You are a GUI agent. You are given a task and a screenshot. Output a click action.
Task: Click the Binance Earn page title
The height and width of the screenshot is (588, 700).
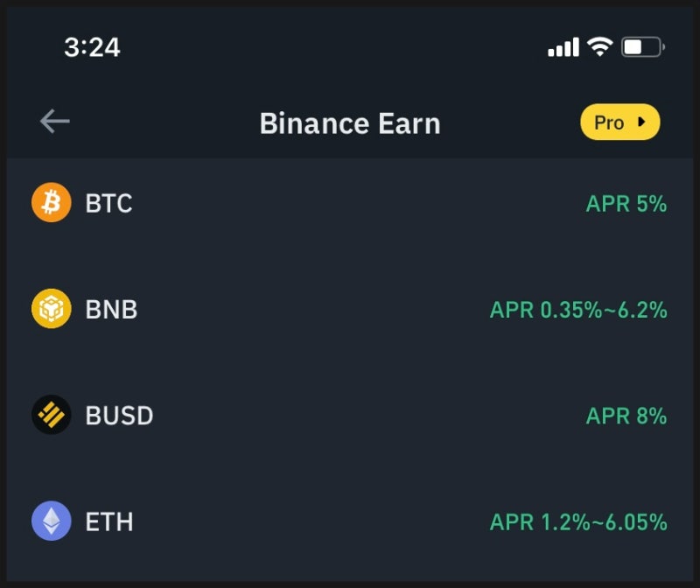point(350,123)
